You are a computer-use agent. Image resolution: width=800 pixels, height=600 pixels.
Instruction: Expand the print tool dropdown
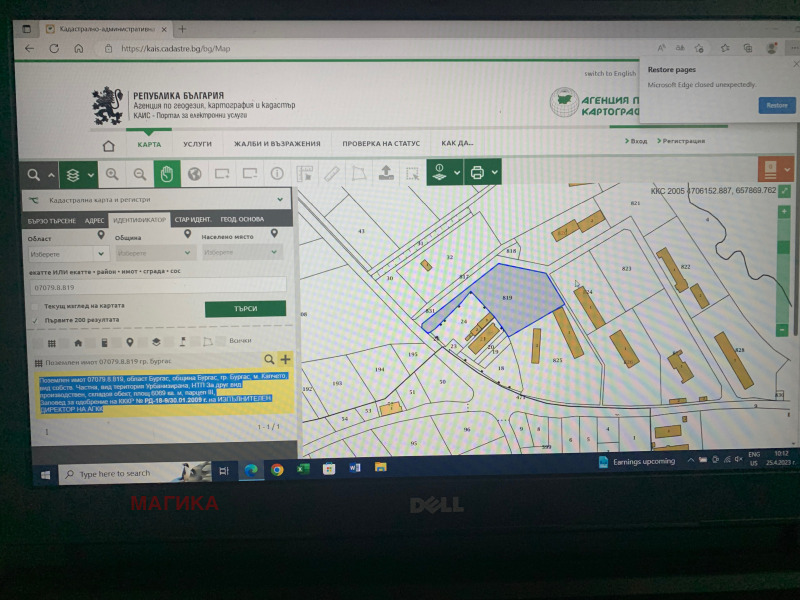[x=494, y=173]
